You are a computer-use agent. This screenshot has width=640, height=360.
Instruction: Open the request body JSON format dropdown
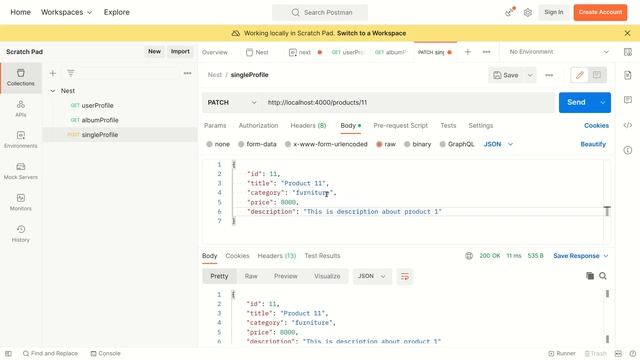pos(498,144)
